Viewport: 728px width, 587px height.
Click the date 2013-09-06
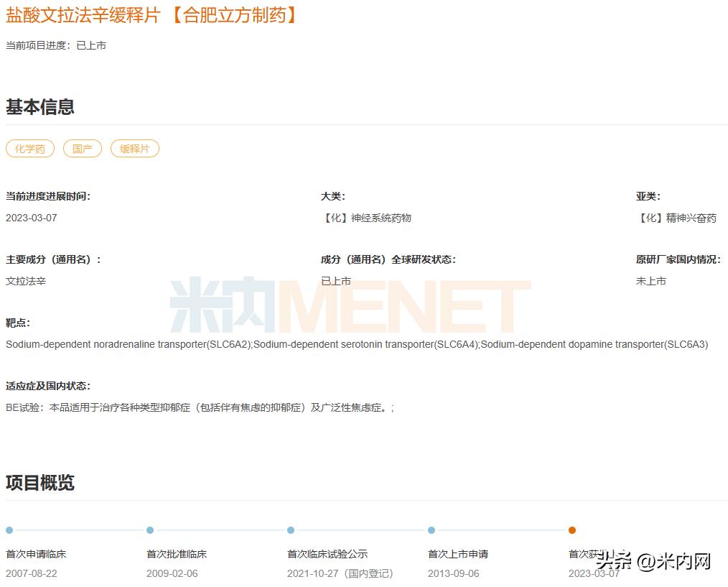[x=454, y=574]
